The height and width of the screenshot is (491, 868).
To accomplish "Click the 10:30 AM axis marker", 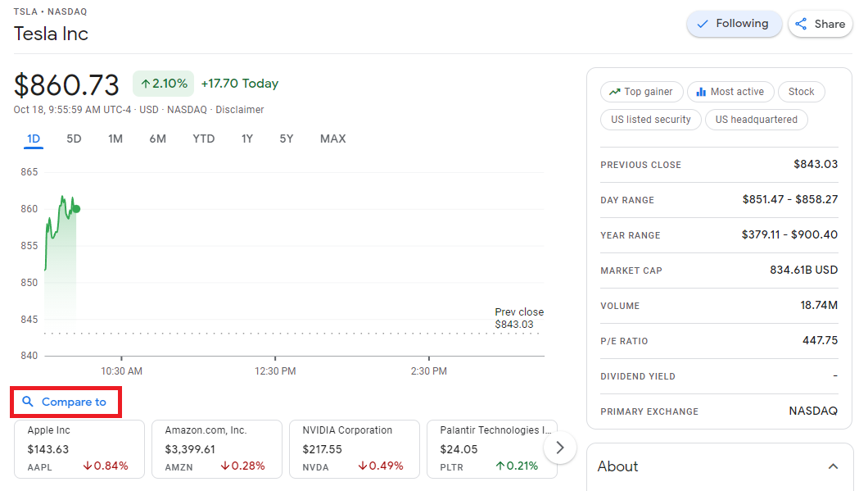I will [x=121, y=371].
